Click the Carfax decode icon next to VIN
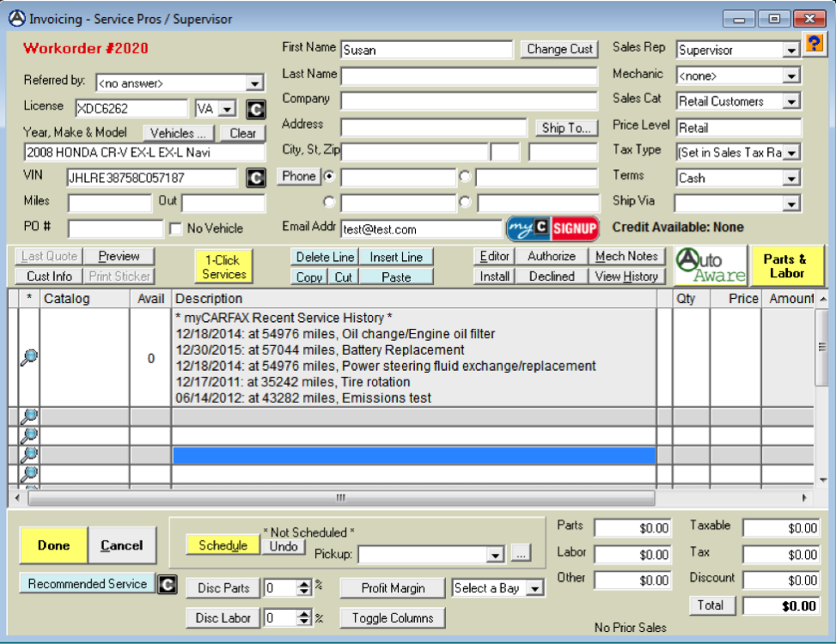Screen dimensions: 836x644 (x=256, y=178)
